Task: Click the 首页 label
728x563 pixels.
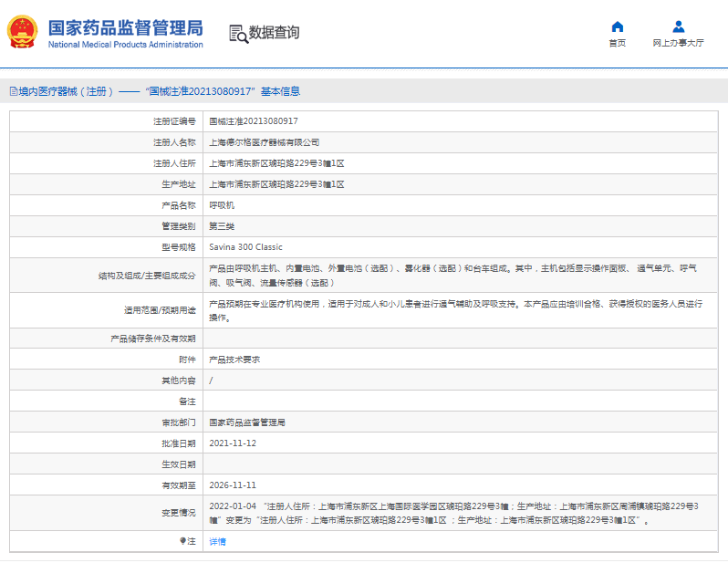Action: click(x=617, y=43)
